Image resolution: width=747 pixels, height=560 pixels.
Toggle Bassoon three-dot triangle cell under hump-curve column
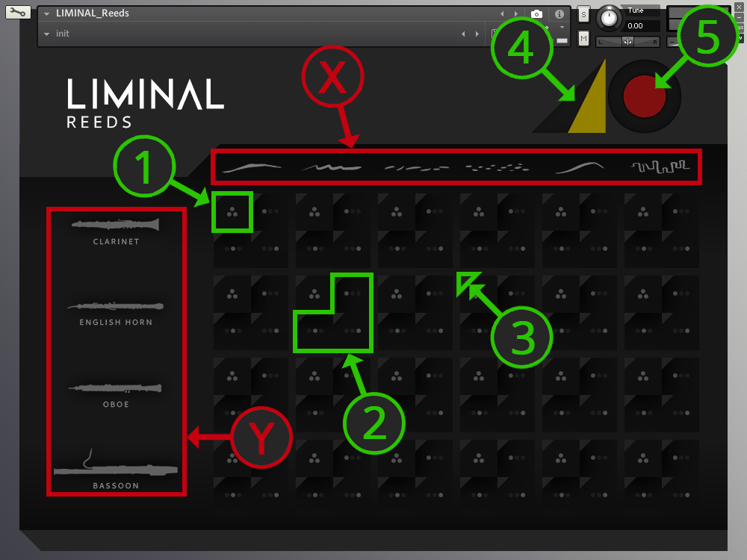coord(561,459)
